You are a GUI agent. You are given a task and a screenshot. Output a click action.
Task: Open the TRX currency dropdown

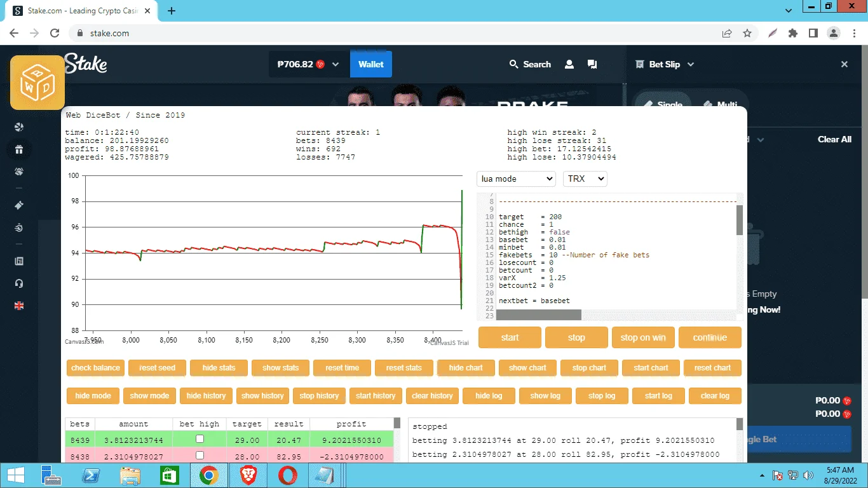(585, 179)
